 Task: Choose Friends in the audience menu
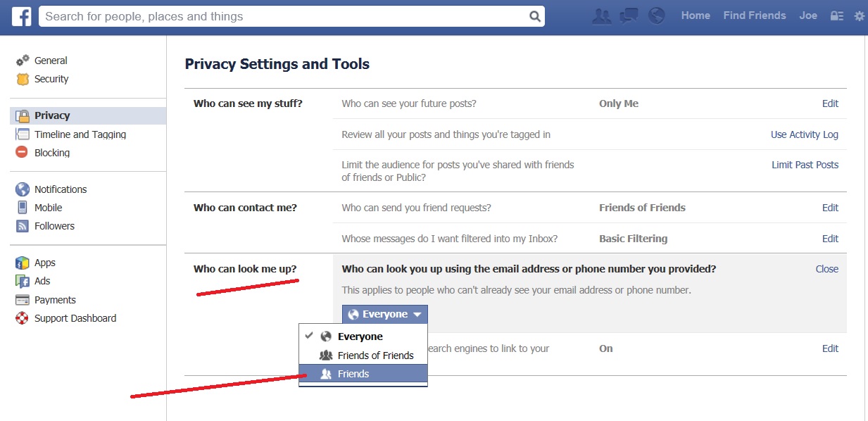pyautogui.click(x=363, y=374)
